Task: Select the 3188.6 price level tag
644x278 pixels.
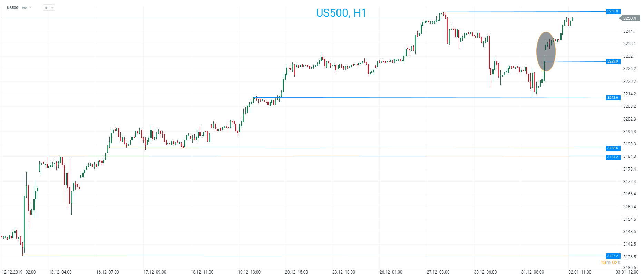Action: tap(613, 148)
